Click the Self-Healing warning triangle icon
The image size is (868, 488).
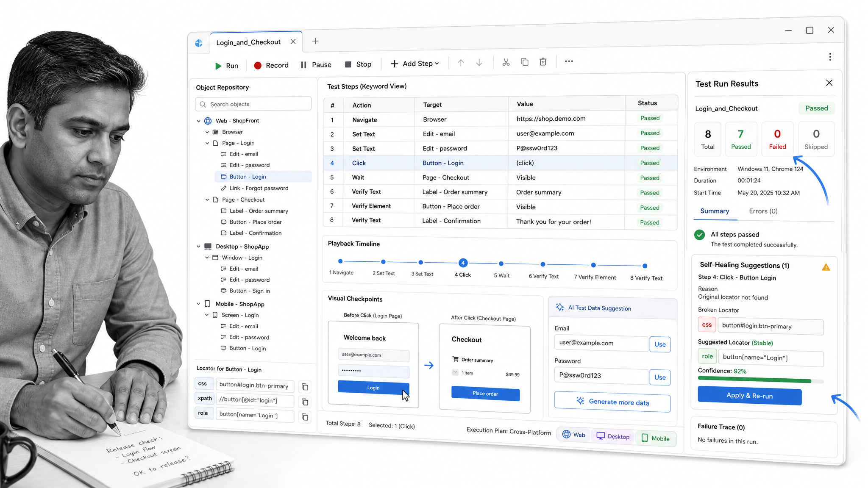click(x=826, y=267)
